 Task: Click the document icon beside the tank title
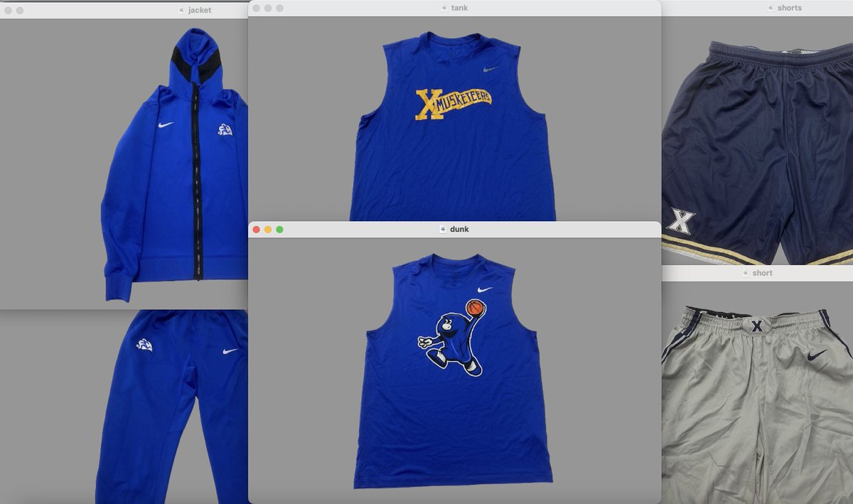444,8
